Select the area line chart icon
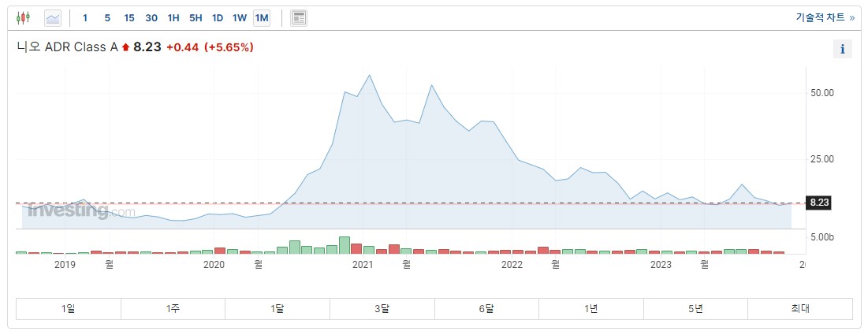 tap(53, 17)
